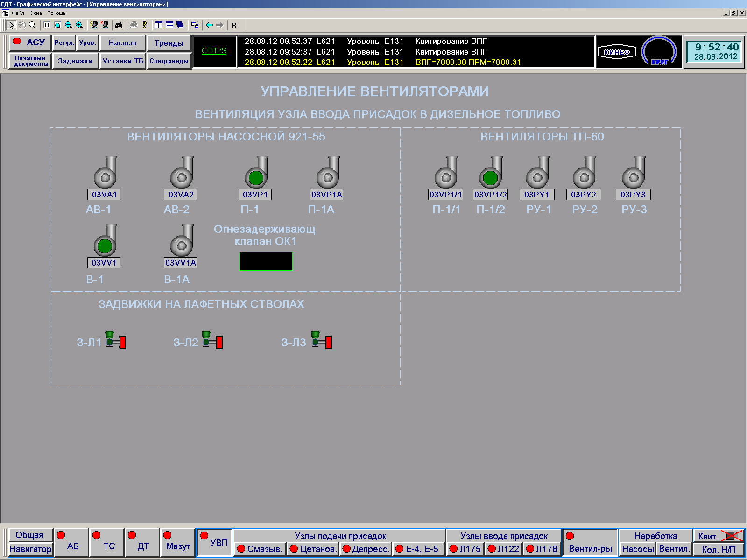Click the help question mark icon
Image resolution: width=747 pixels, height=560 pixels.
click(144, 25)
